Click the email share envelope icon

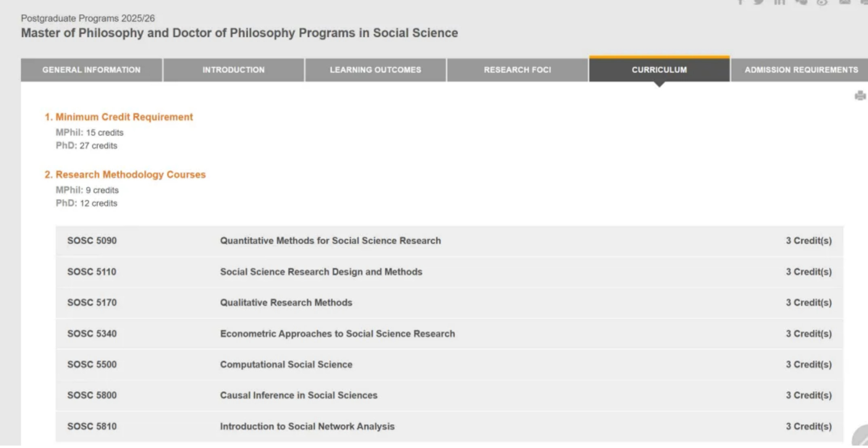tap(845, 2)
